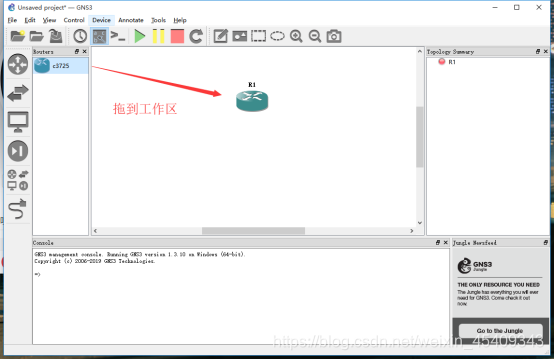
Task: Select router R1 on the workspace
Action: tap(252, 101)
